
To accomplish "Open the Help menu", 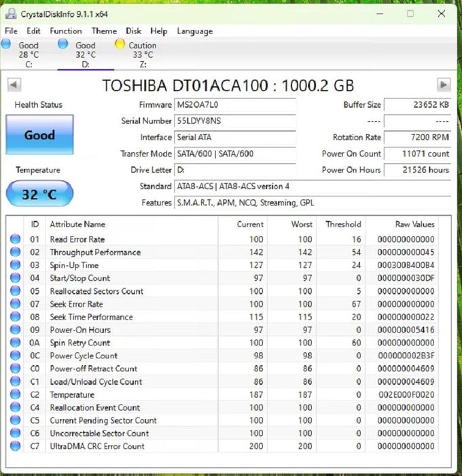I will (x=159, y=31).
